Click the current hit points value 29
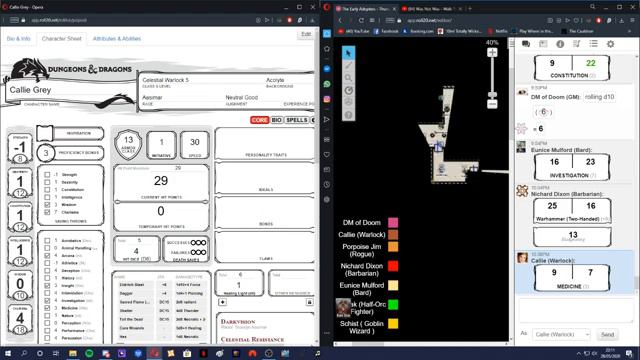Image resolution: width=640 pixels, height=360 pixels. 161,181
